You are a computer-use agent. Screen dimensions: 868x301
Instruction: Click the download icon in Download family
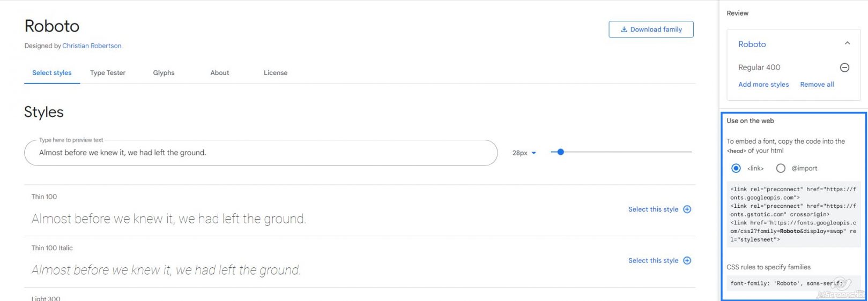tap(624, 29)
